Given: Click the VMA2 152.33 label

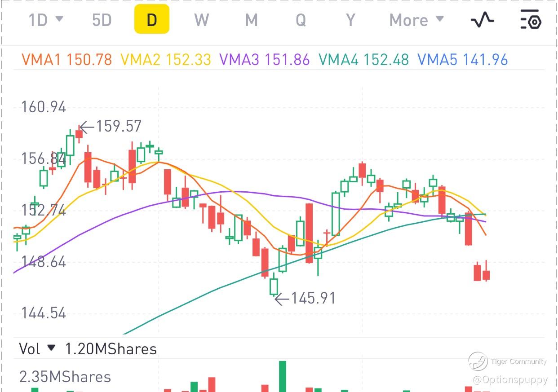Looking at the screenshot, I should [166, 60].
